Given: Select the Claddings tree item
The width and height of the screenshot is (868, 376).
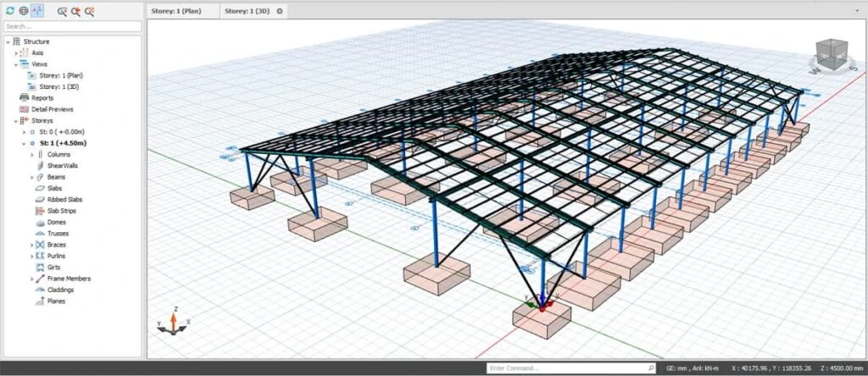Looking at the screenshot, I should [60, 290].
